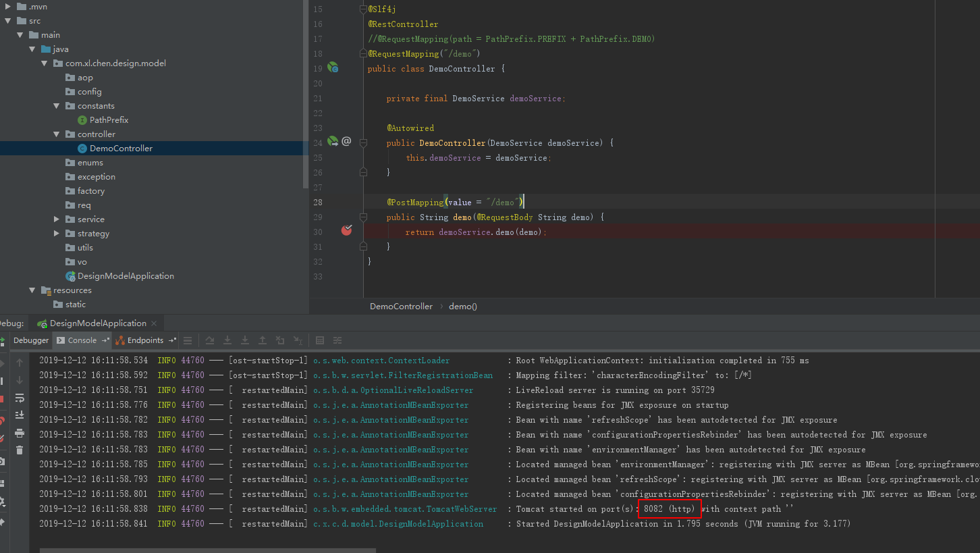Switch to the Console tab
This screenshot has width=980, height=553.
pyautogui.click(x=82, y=340)
